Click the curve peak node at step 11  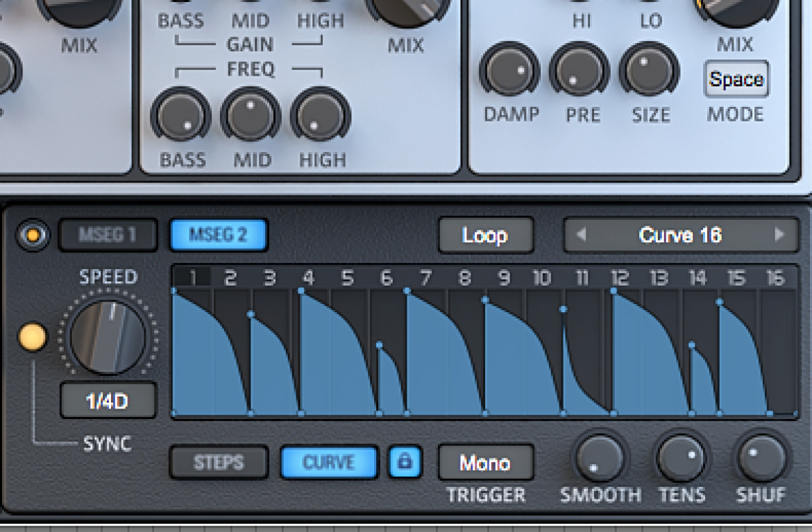(564, 309)
